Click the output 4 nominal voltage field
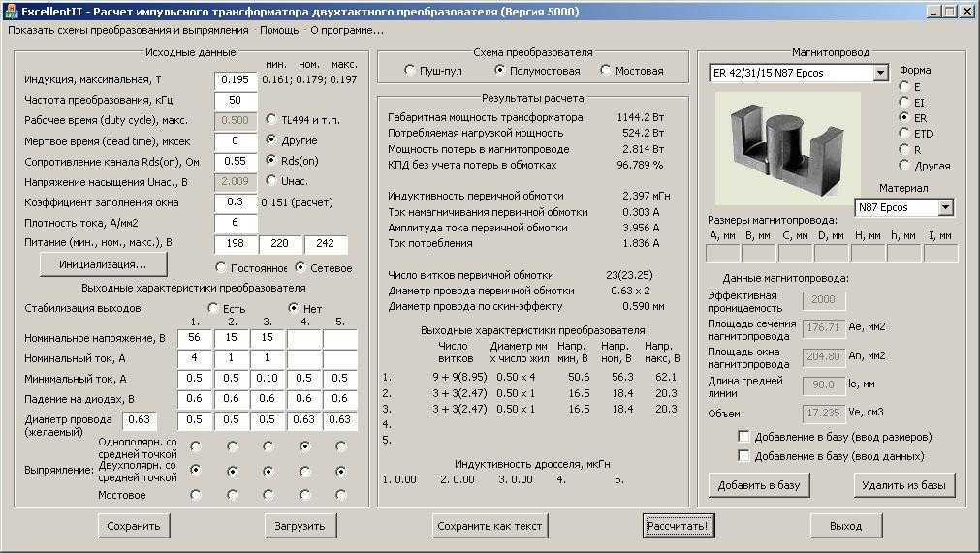Viewport: 980px width, 553px height. click(x=304, y=338)
